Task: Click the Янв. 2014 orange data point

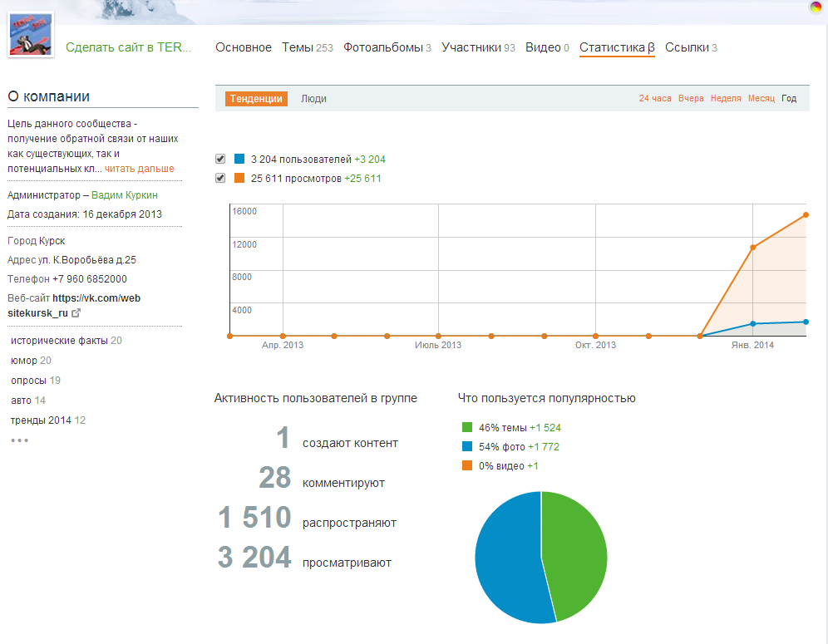Action: [x=752, y=247]
